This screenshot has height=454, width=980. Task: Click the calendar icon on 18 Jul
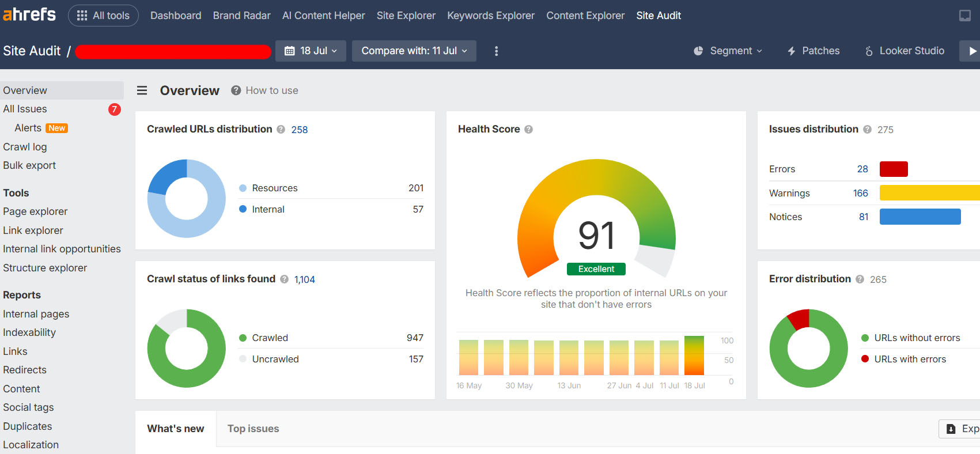[x=290, y=51]
